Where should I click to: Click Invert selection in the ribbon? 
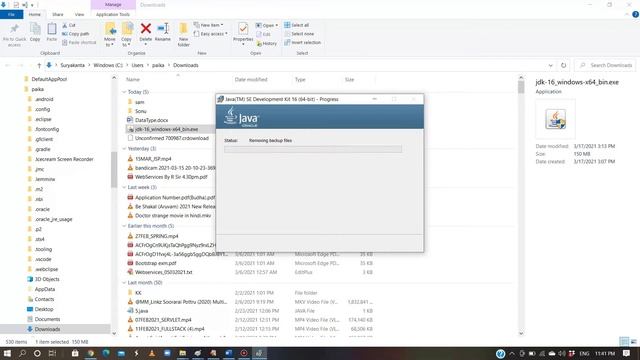pyautogui.click(x=302, y=42)
